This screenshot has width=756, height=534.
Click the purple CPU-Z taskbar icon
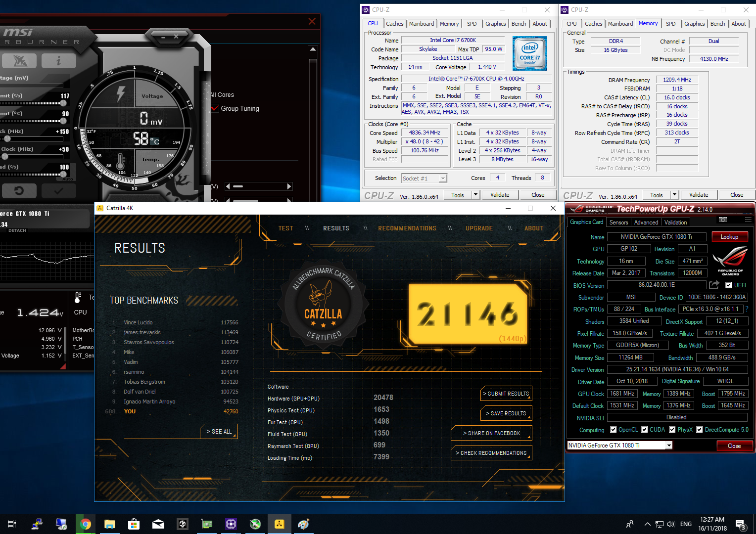[231, 524]
